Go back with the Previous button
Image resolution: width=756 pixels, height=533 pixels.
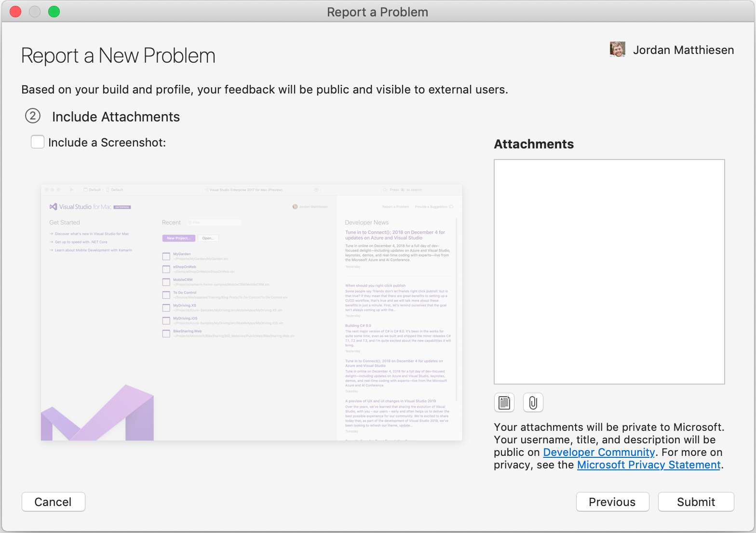(612, 502)
